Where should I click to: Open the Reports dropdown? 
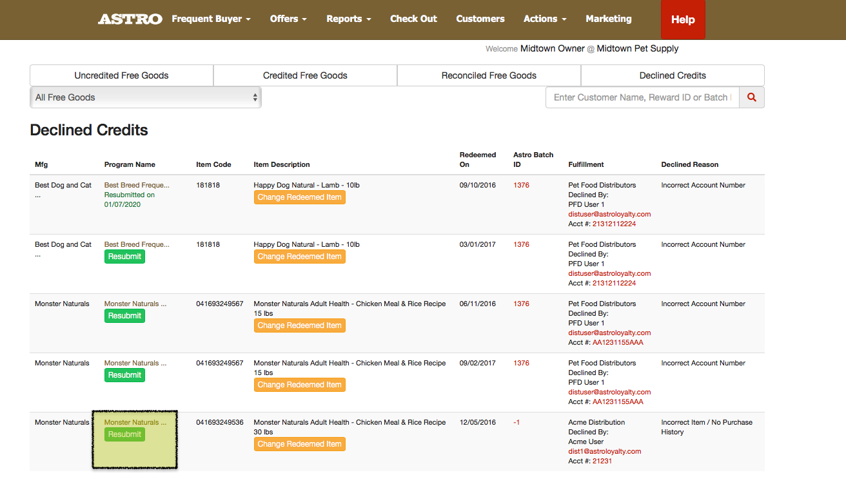[349, 19]
